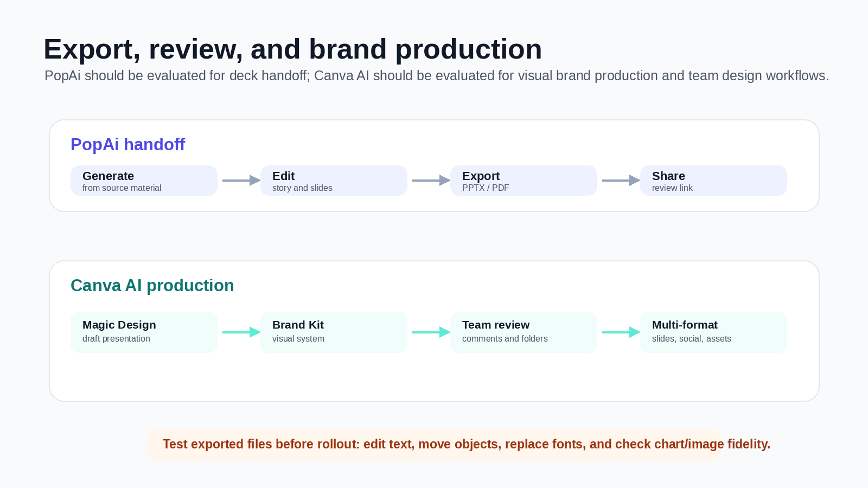Click the teal arrow between Brand Kit and Team review
The height and width of the screenshot is (488, 868).
tap(431, 332)
